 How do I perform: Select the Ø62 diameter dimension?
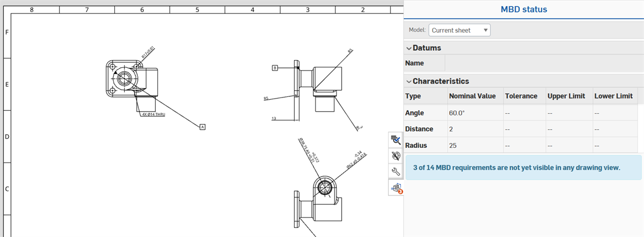tap(356, 161)
